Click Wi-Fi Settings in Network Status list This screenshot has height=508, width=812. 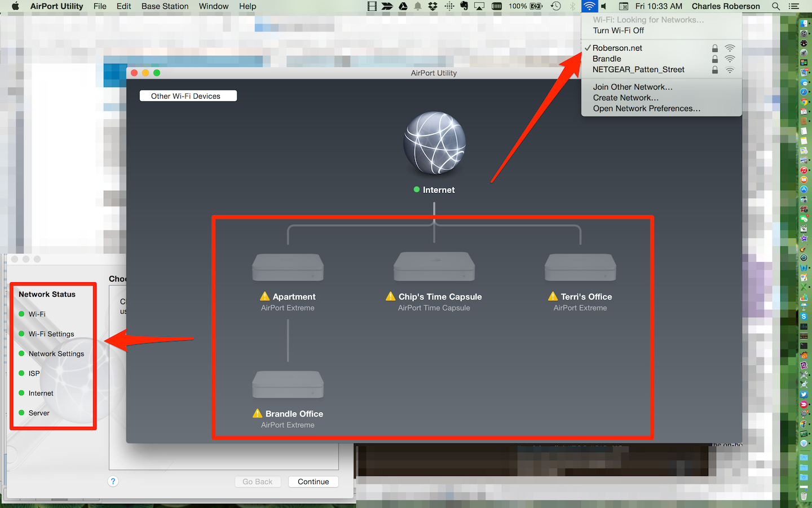pos(51,334)
